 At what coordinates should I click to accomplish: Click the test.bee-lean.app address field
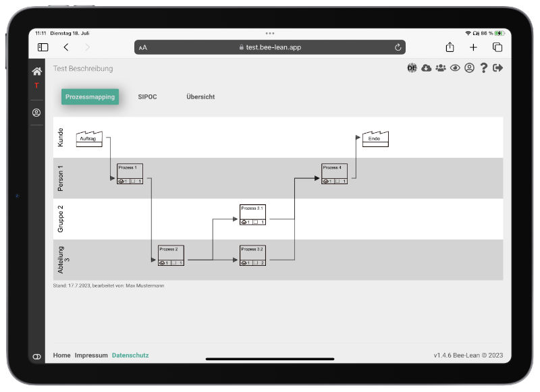click(270, 47)
